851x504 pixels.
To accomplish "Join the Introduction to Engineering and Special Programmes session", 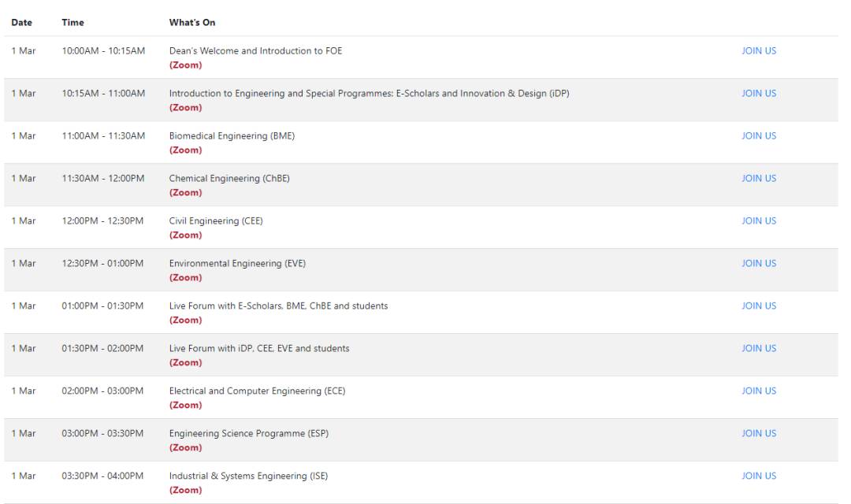I will pos(759,94).
